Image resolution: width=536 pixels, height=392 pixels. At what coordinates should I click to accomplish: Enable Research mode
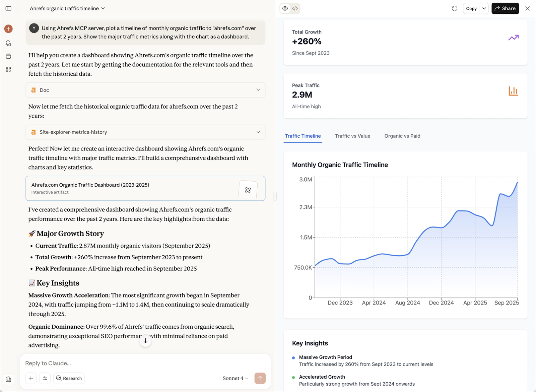pyautogui.click(x=69, y=378)
